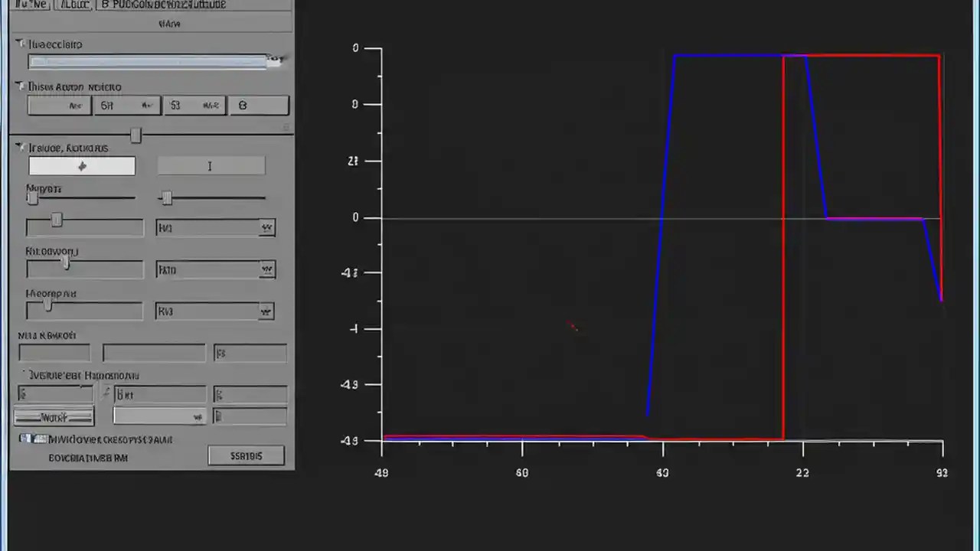The image size is (980, 551).
Task: Click the empty input field under NET Remote
Action: coord(55,352)
